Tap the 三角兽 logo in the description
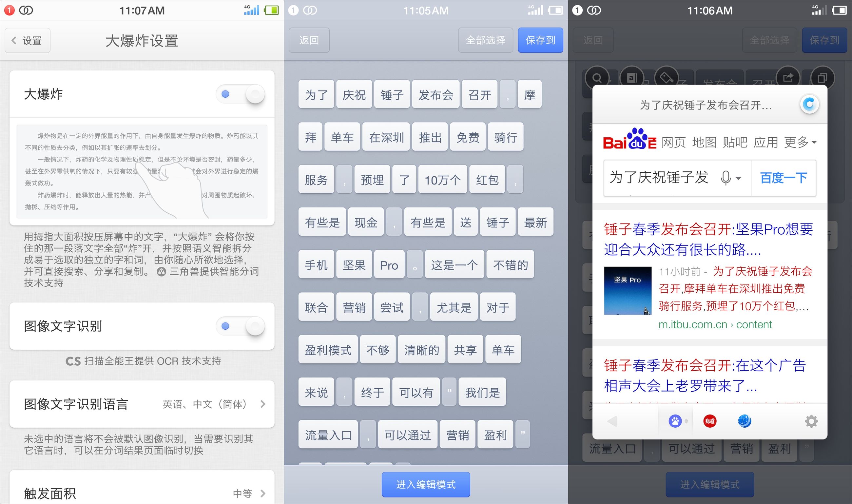Screen dimensions: 852x504 tap(161, 272)
